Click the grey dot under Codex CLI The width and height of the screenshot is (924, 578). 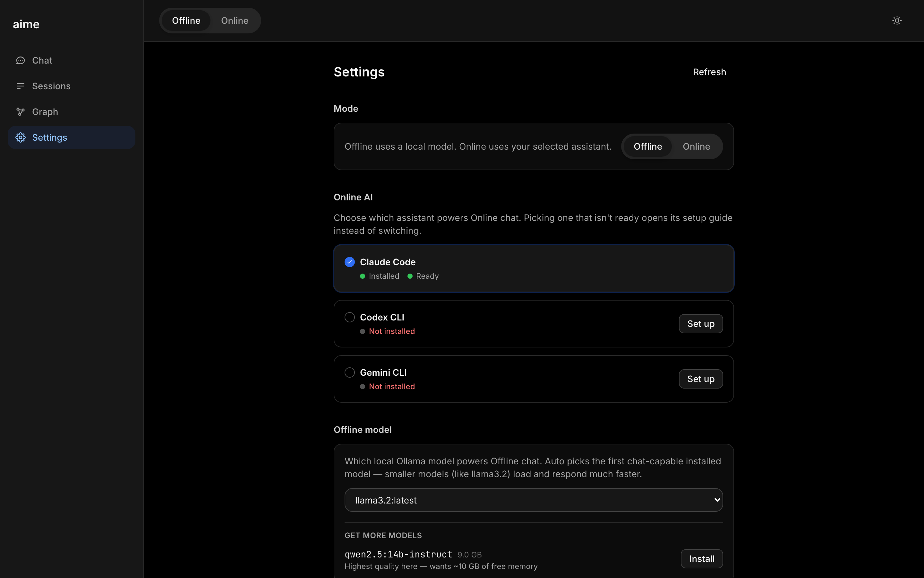(x=362, y=331)
